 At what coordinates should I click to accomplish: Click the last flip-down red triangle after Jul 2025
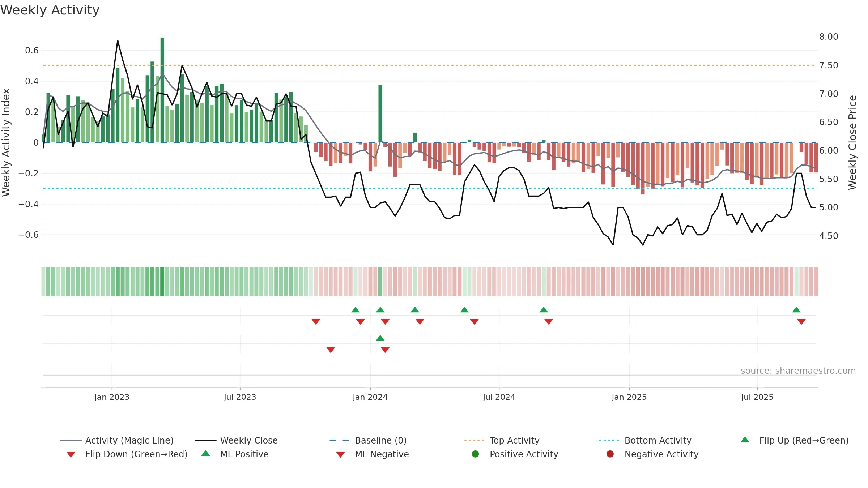801,321
